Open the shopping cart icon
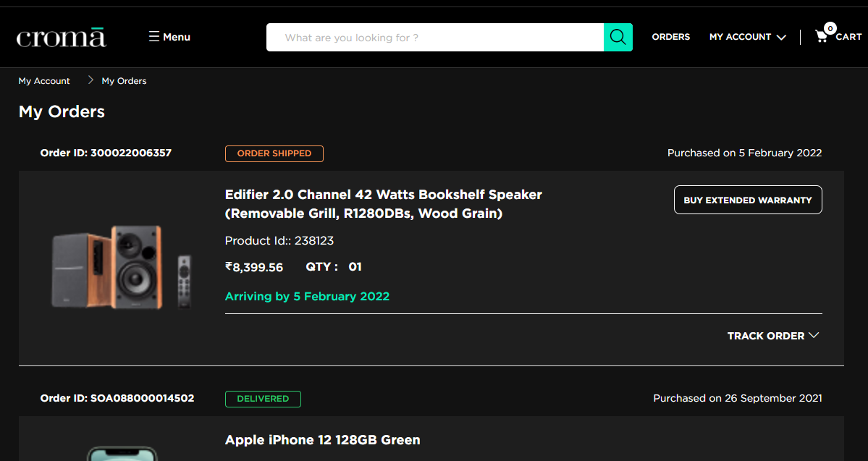This screenshot has height=461, width=868. (822, 37)
